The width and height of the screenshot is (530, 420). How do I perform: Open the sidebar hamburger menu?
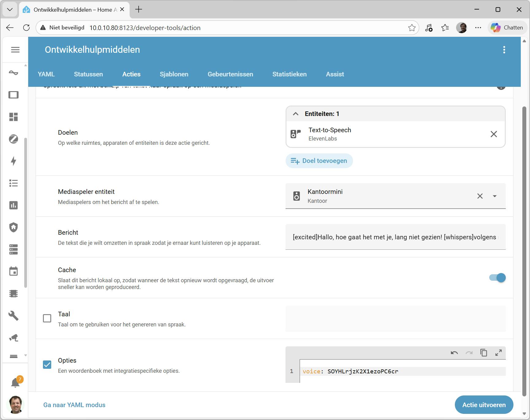click(15, 50)
